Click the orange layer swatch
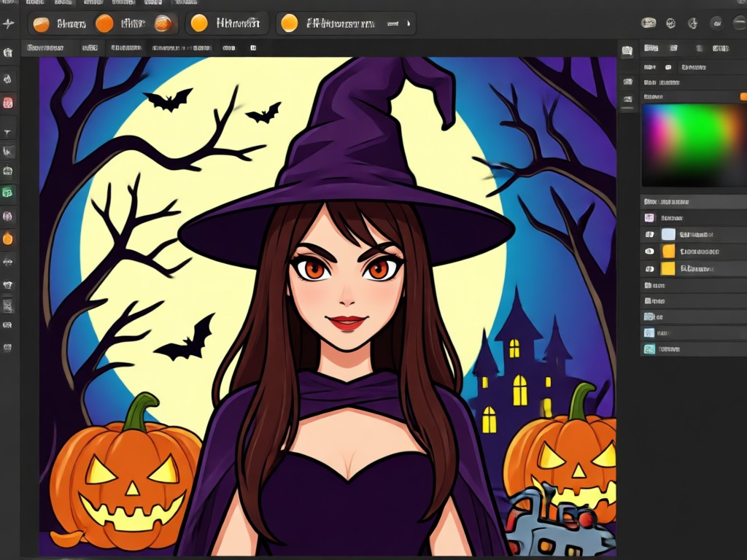 coord(668,252)
